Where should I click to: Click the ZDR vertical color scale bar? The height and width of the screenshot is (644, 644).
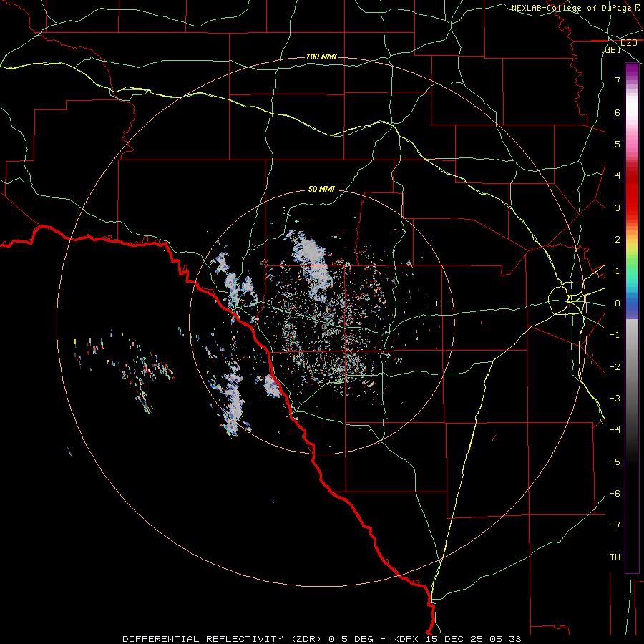coord(632,318)
